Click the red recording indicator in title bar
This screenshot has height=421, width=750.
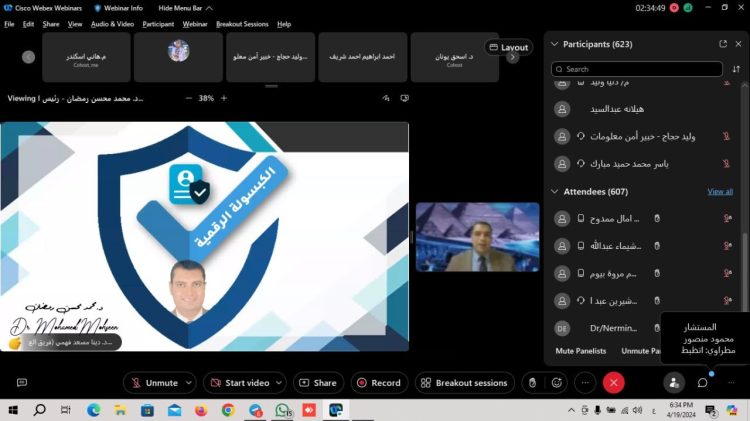[674, 8]
